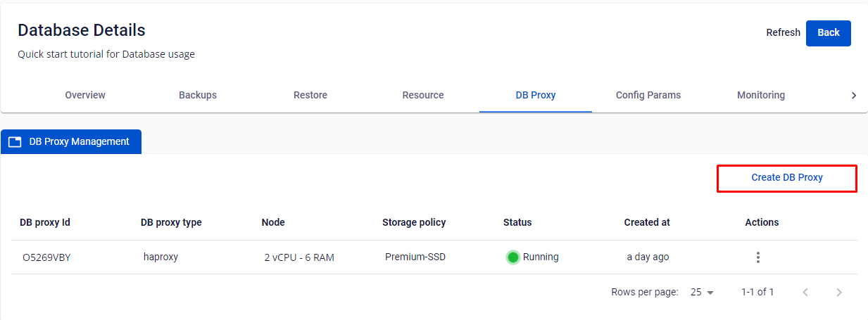868x320 pixels.
Task: Go to the Resource tab
Action: pos(423,95)
